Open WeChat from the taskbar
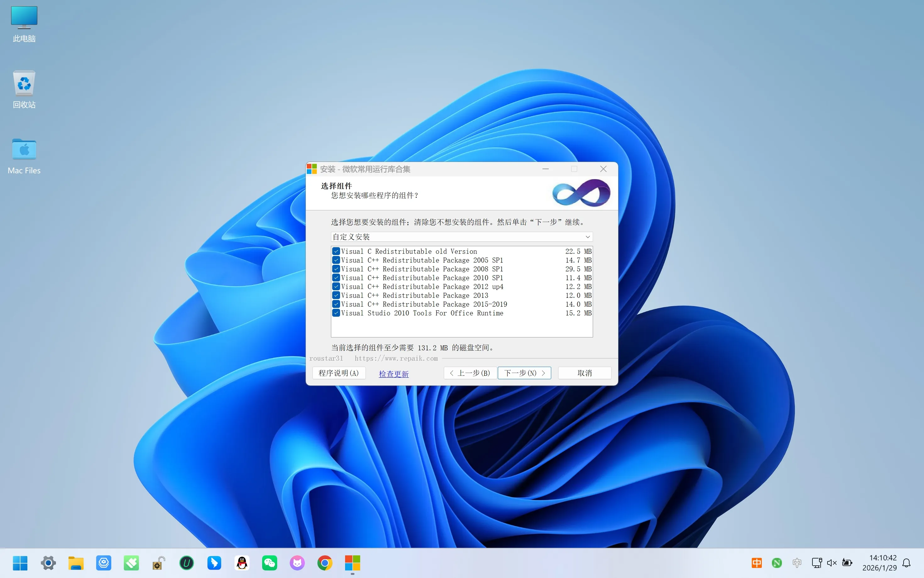This screenshot has height=578, width=924. coord(270,563)
